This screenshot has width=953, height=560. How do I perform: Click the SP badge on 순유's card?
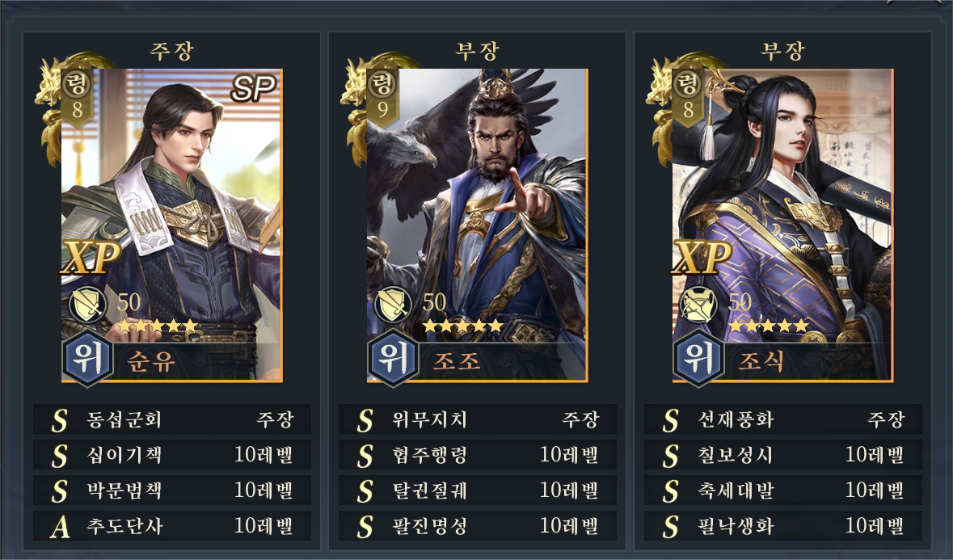(254, 88)
